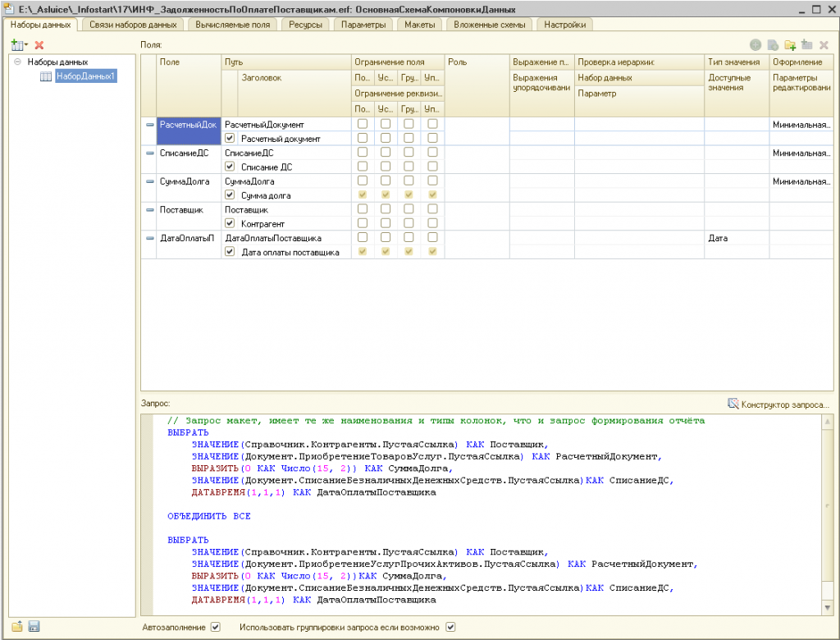Click the НаборДанных1 table icon
Image resolution: width=840 pixels, height=640 pixels.
(46, 76)
